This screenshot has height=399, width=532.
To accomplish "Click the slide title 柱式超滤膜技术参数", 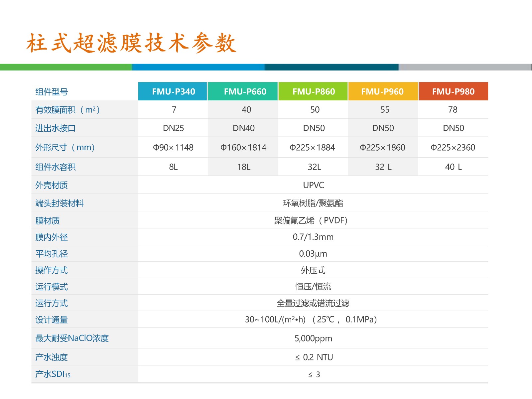I will [131, 43].
